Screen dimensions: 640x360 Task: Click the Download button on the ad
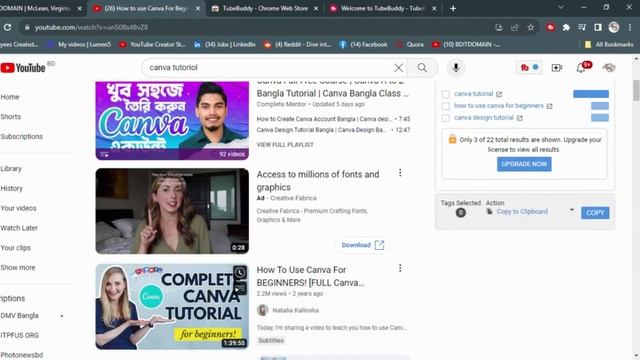[362, 245]
